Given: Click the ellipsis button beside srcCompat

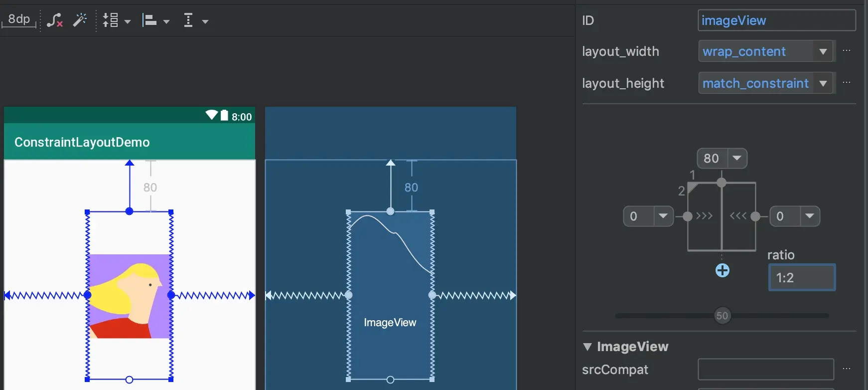Looking at the screenshot, I should click(847, 369).
